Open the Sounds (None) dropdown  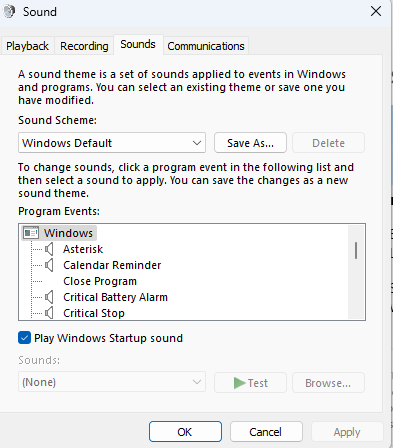click(x=112, y=382)
